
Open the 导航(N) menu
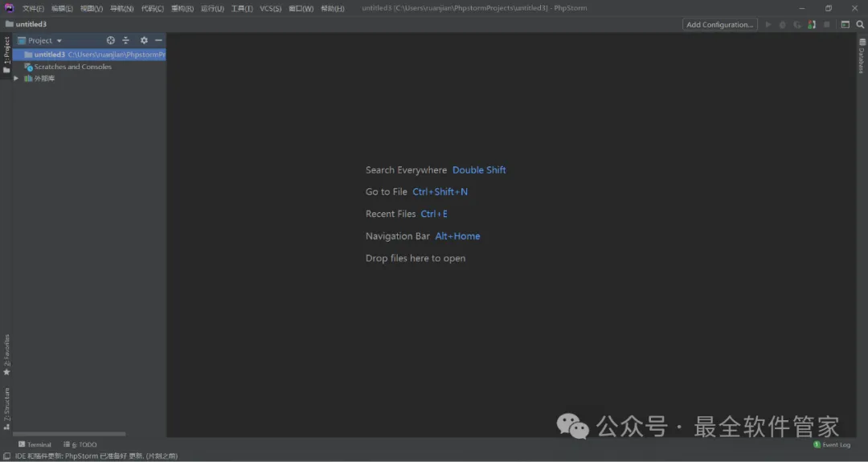tap(122, 8)
